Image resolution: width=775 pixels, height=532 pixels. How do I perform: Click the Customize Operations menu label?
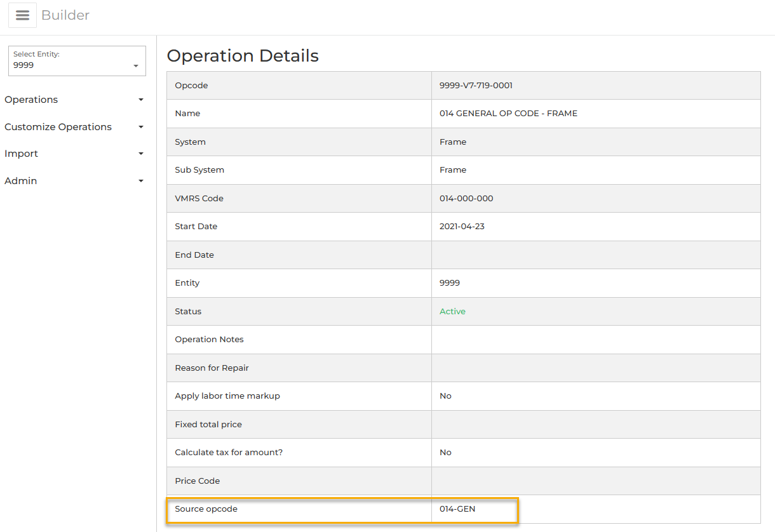coord(58,127)
